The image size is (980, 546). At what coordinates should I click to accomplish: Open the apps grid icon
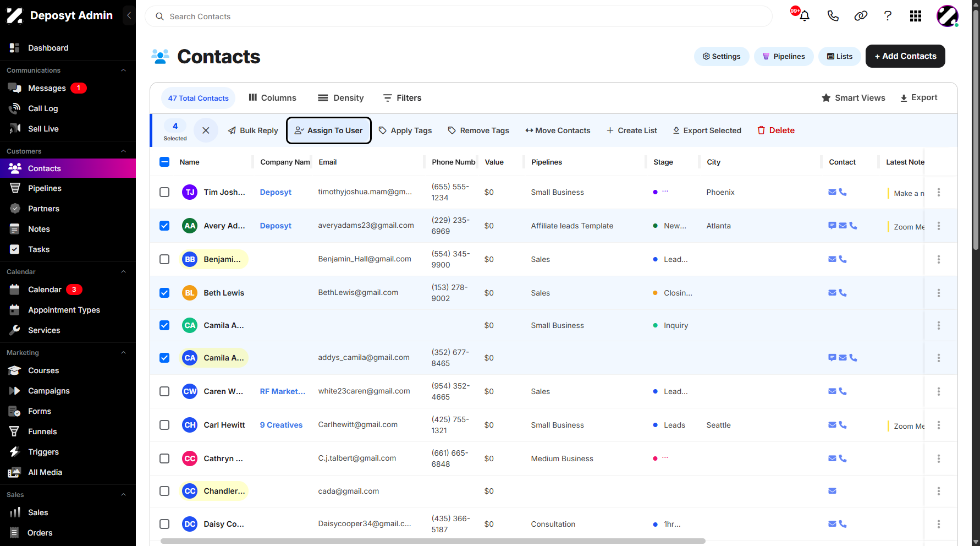(916, 16)
